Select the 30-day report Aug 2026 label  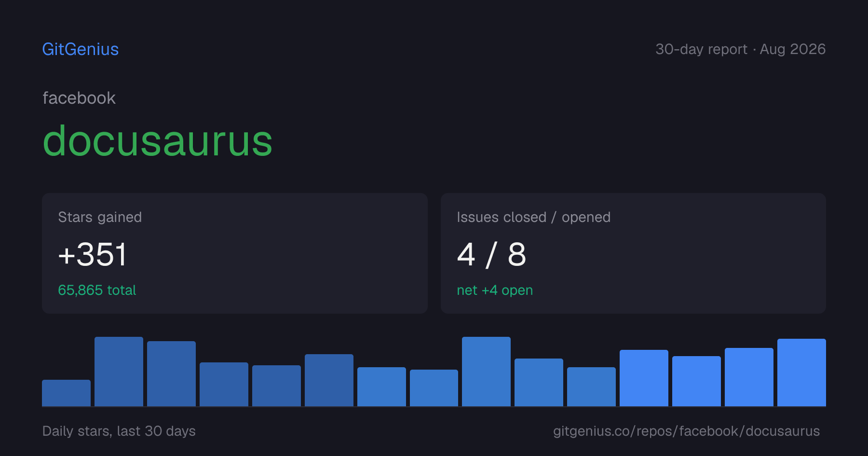740,49
